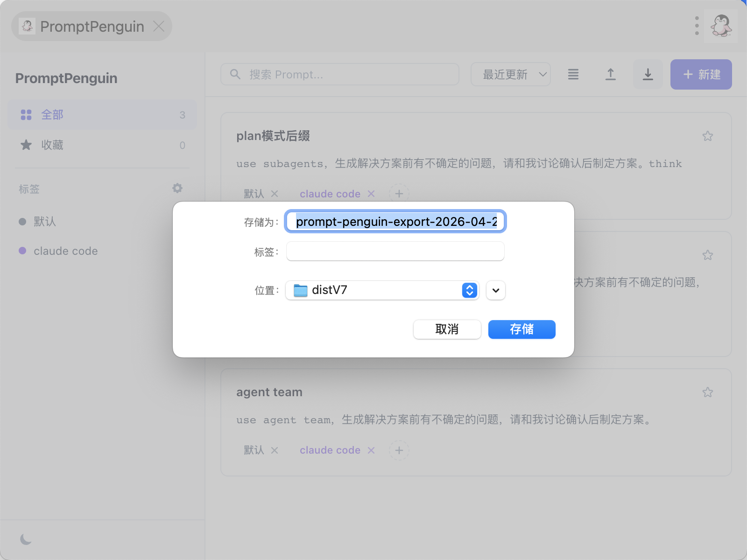Click the penguin avatar in the top-right corner
Image resolution: width=747 pixels, height=560 pixels.
tap(721, 26)
